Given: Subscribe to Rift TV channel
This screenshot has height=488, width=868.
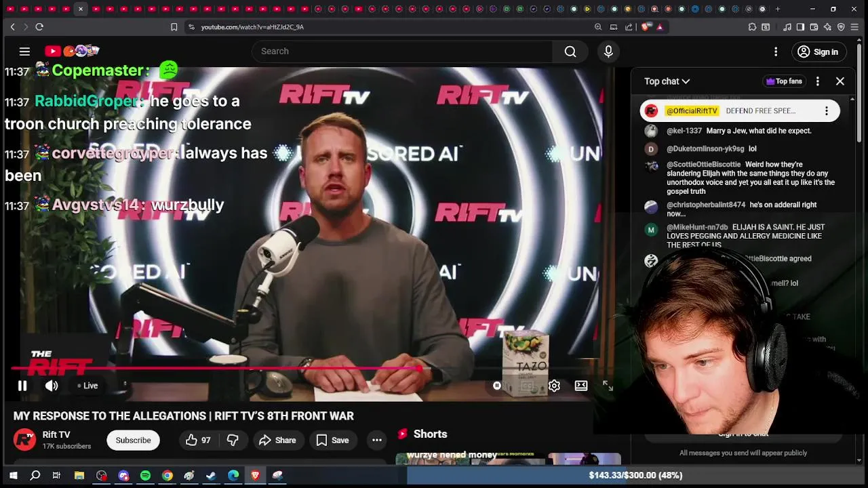Looking at the screenshot, I should point(133,441).
